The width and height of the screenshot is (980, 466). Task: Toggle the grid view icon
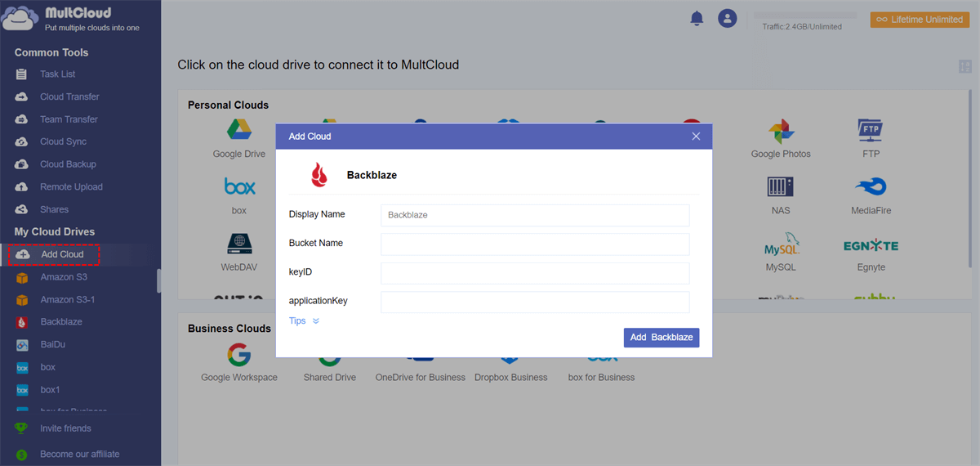click(964, 67)
